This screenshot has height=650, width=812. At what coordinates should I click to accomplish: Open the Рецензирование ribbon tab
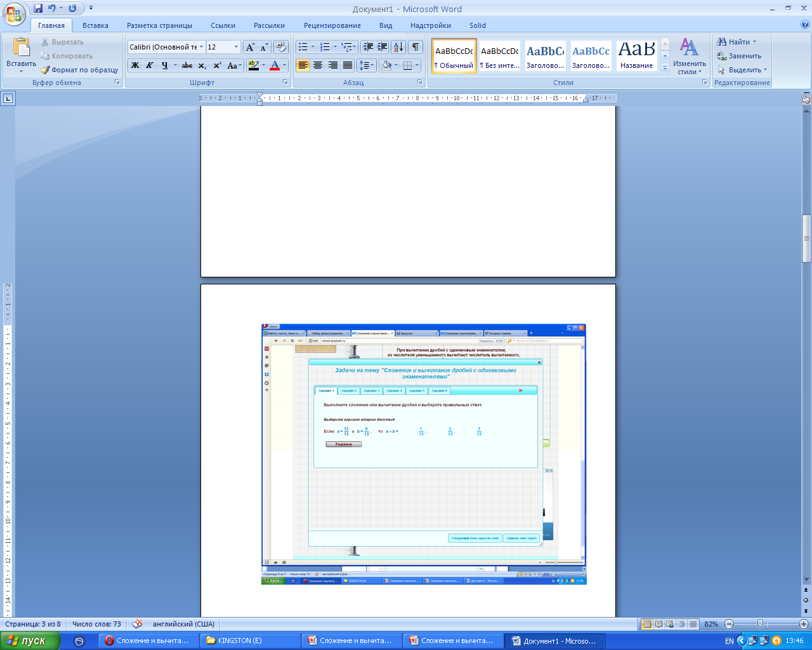coord(332,25)
